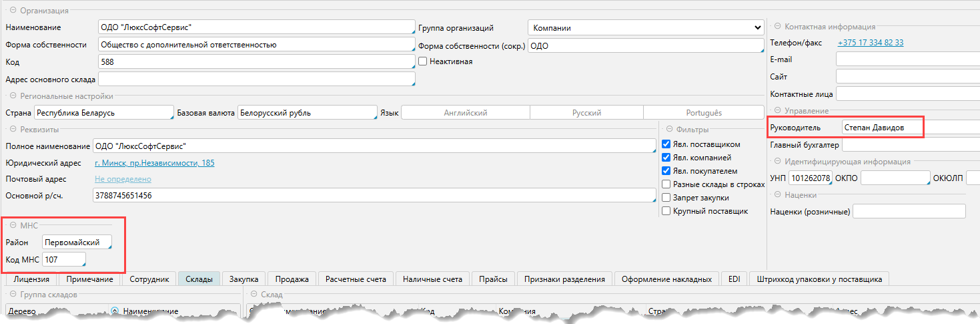Collapse the Контактная информация icon
The image size is (980, 324).
[777, 27]
